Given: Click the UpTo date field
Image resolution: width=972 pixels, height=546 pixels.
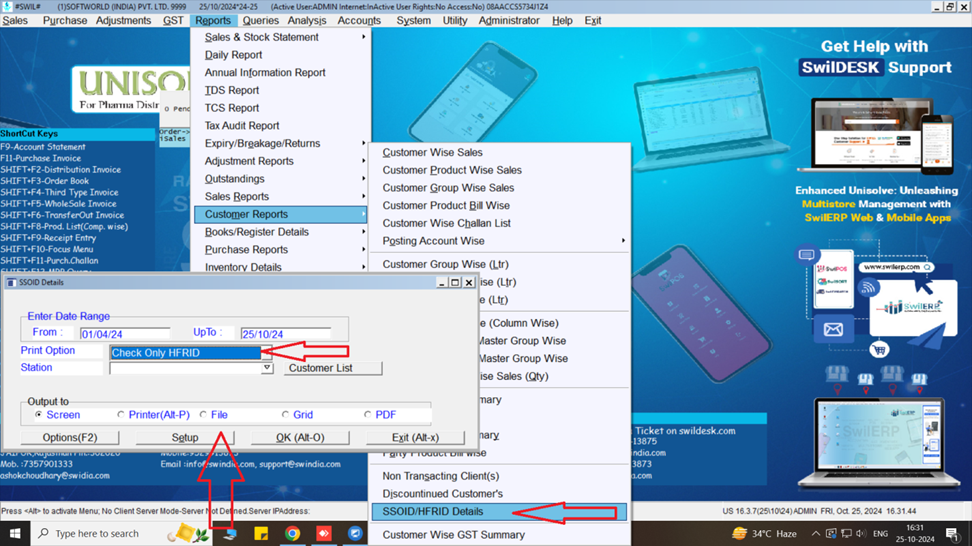Looking at the screenshot, I should click(286, 334).
